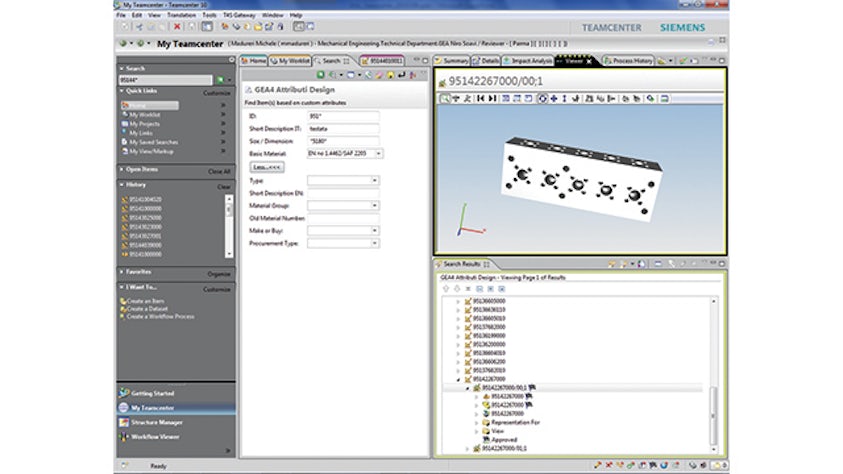The height and width of the screenshot is (474, 843).
Task: Jump to first frame in Viewer toolbar
Action: pos(481,98)
